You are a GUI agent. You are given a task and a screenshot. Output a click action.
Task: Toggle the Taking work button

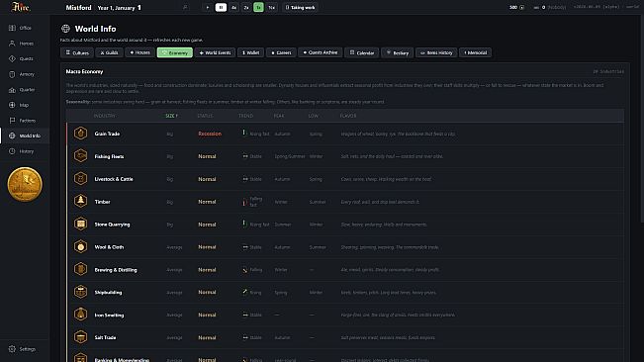pos(300,7)
